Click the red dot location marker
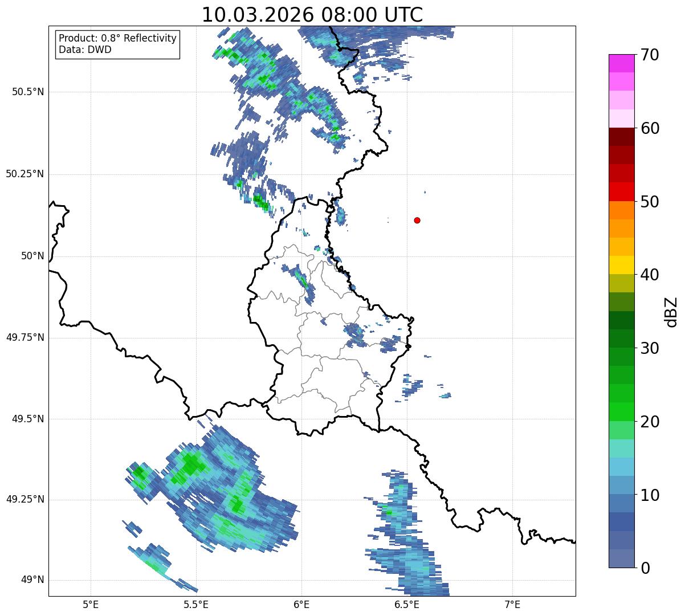Viewport: 685px width, 616px height. pos(417,221)
